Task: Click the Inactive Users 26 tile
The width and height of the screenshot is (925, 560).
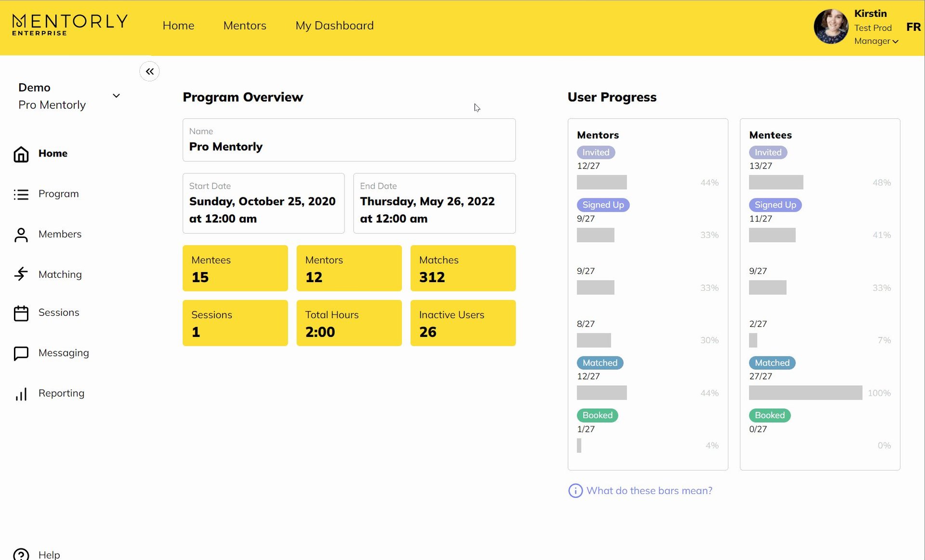Action: click(462, 323)
